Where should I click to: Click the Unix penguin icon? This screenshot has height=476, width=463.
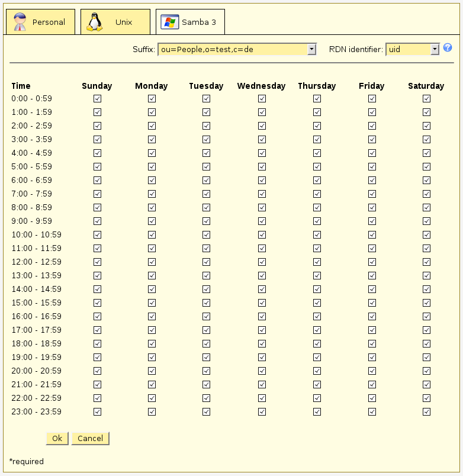[95, 22]
